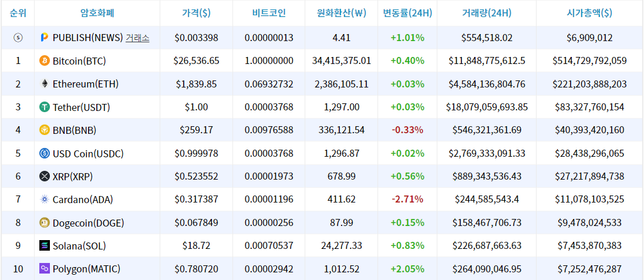The width and height of the screenshot is (644, 280).
Task: Click the PUBLISH(NEWS) logo icon
Action: (x=45, y=38)
